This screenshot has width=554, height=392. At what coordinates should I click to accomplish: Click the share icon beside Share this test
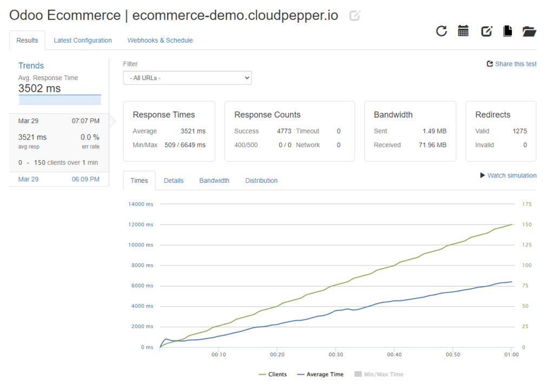pos(489,64)
